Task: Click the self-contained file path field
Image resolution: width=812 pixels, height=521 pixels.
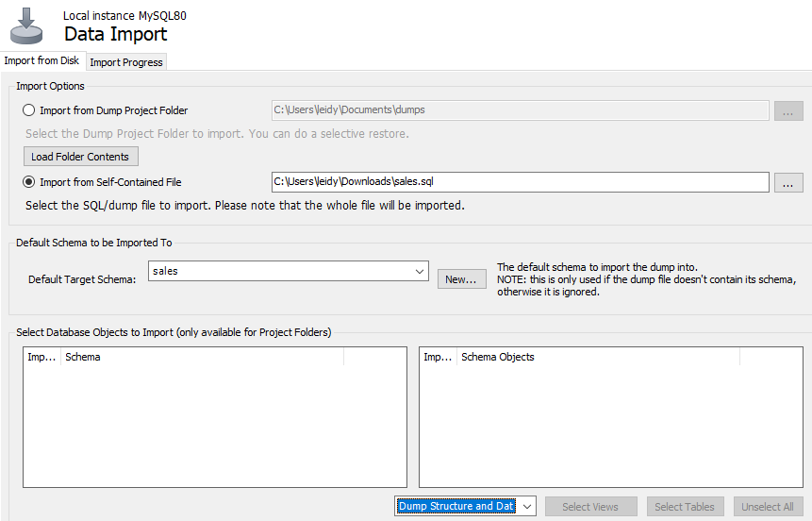Action: tap(520, 182)
